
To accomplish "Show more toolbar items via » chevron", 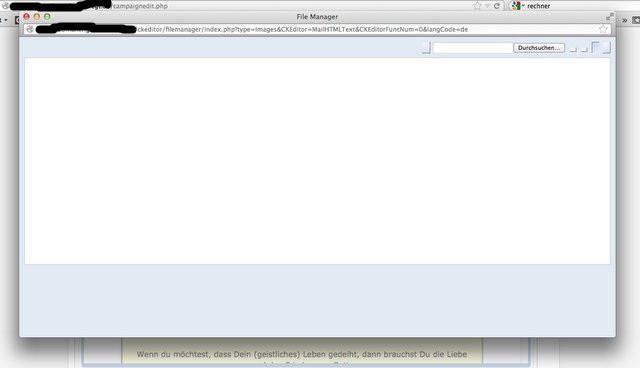I will pos(624,20).
